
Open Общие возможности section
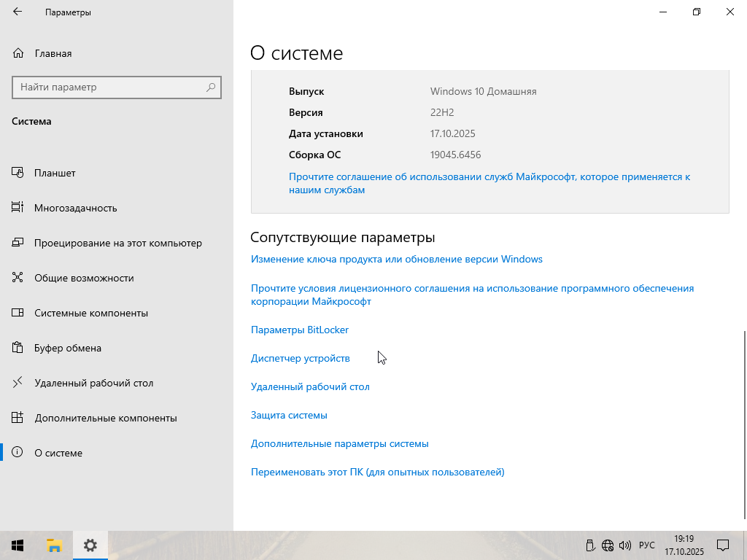pyautogui.click(x=83, y=278)
